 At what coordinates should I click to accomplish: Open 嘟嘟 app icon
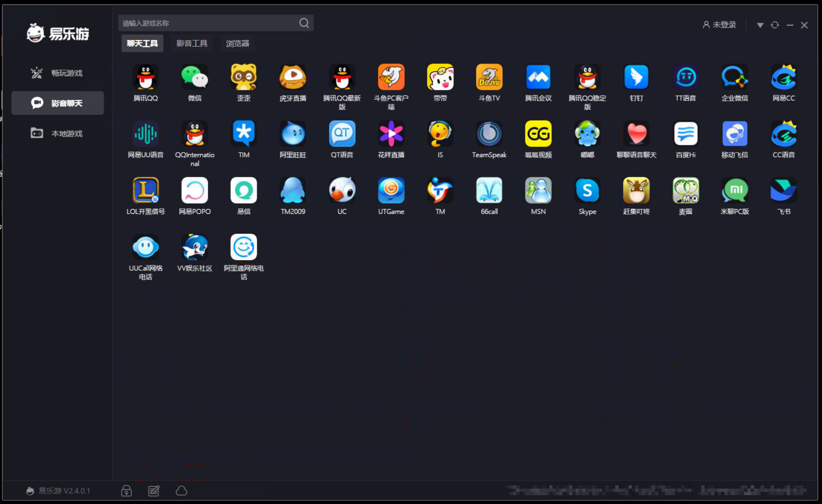click(x=587, y=134)
